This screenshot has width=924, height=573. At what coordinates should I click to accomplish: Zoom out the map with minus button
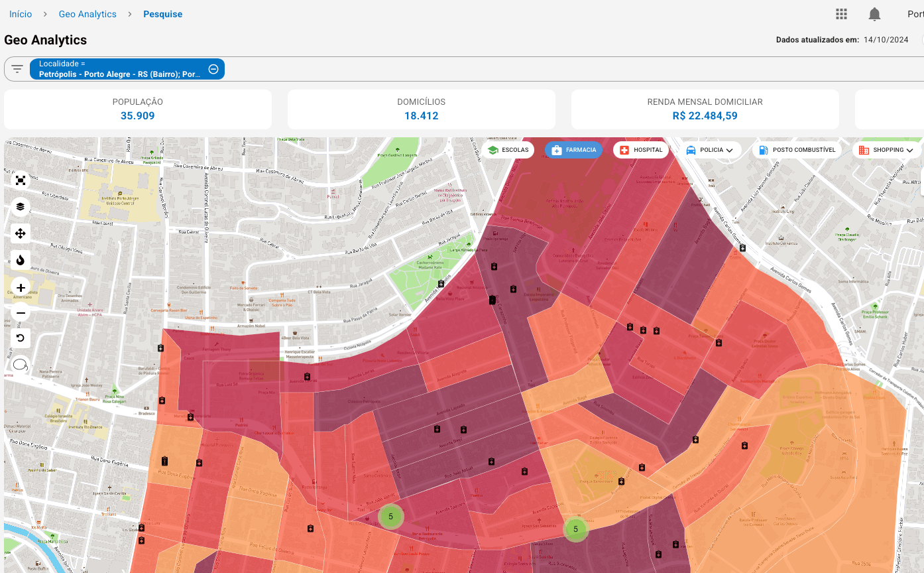(21, 313)
